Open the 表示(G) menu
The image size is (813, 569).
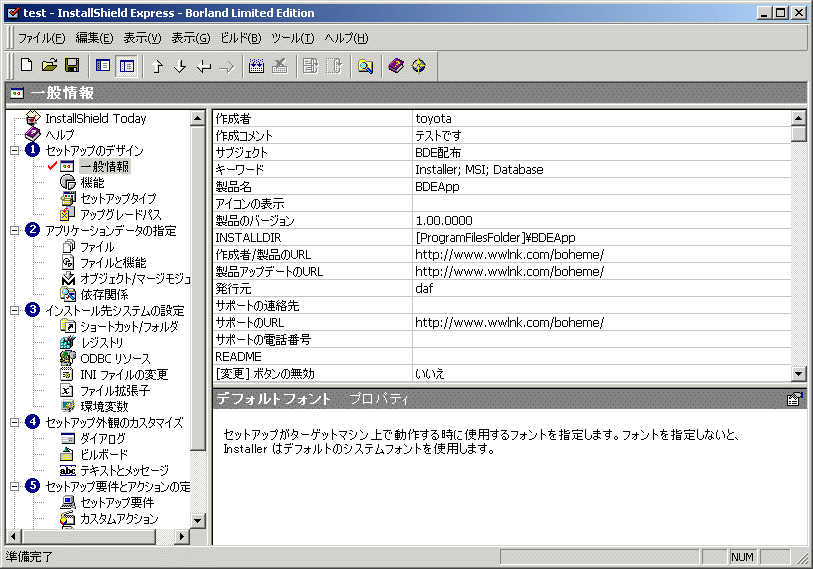[x=191, y=38]
